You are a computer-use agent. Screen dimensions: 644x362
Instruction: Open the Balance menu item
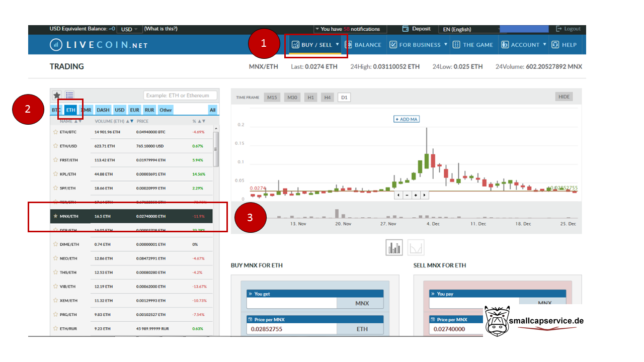(363, 45)
